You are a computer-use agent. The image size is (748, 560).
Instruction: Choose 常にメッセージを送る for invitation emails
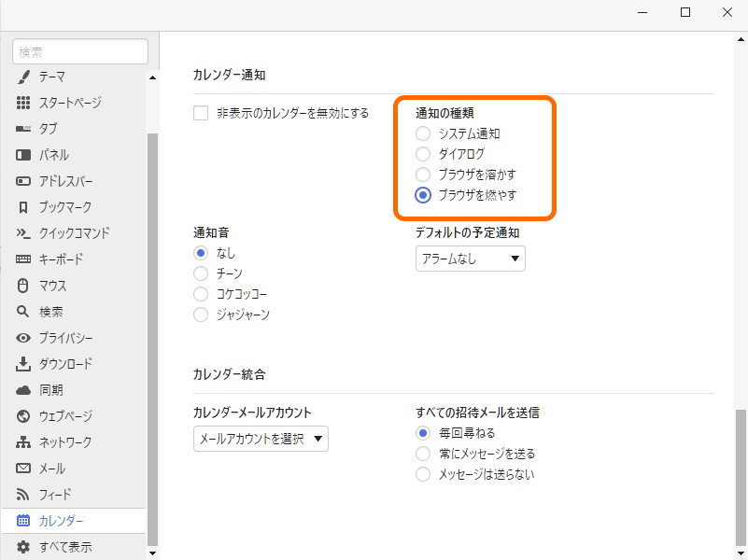(x=422, y=454)
